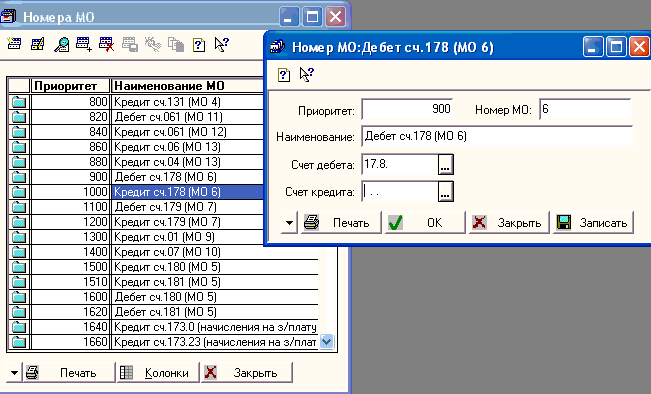Image resolution: width=651 pixels, height=394 pixels.
Task: Click into the Наименование field
Action: 497,136
